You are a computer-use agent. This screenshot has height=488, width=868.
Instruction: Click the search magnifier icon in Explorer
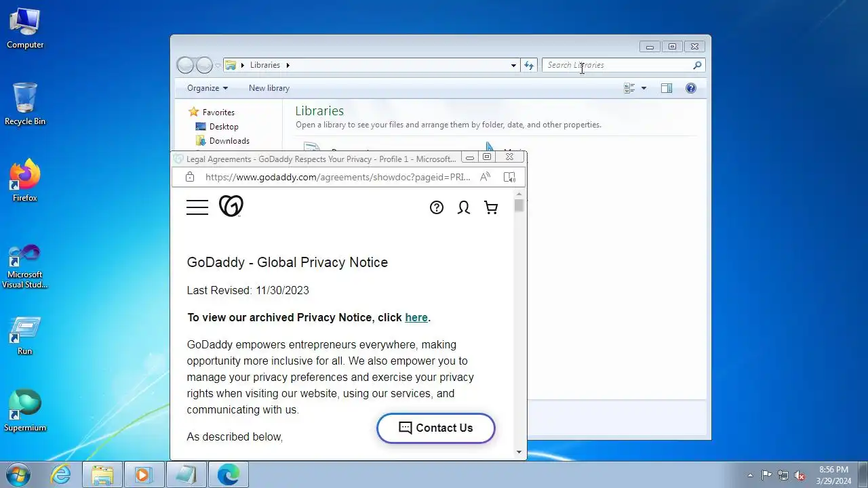[697, 65]
